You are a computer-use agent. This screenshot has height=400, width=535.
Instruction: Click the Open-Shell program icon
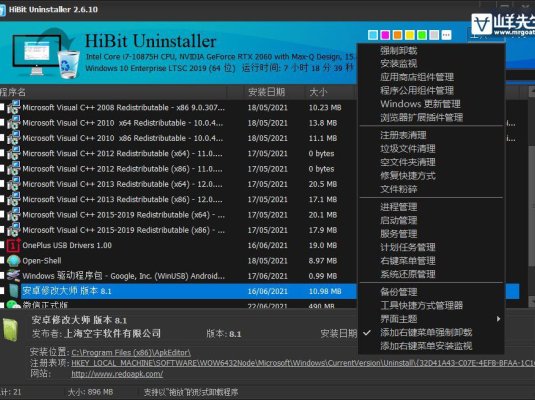click(14, 261)
